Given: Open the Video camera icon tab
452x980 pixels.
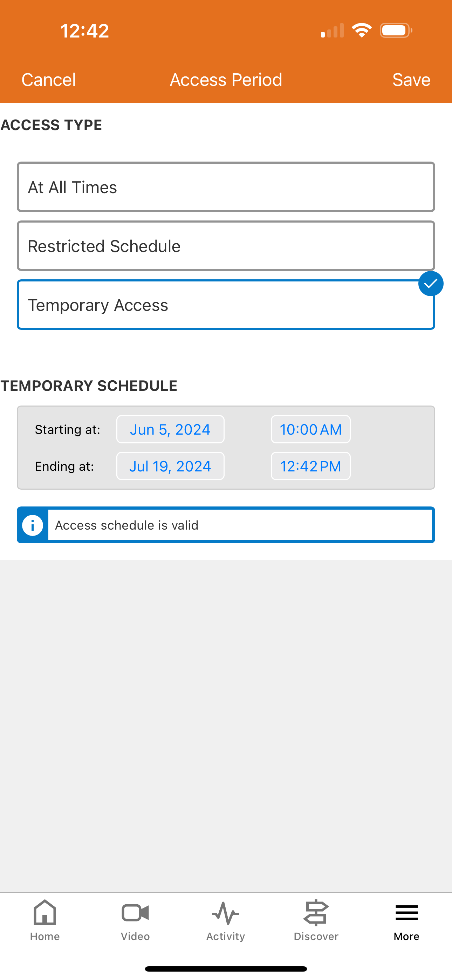Looking at the screenshot, I should tap(135, 912).
